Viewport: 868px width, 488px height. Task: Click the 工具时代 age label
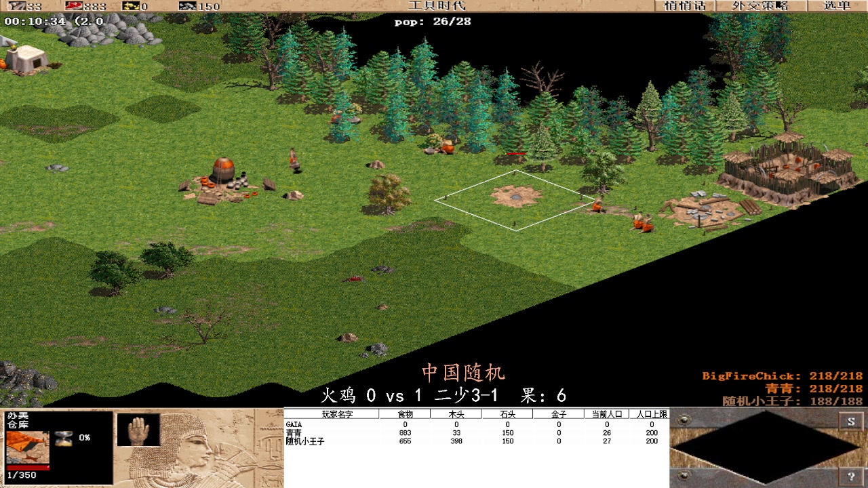click(x=437, y=5)
